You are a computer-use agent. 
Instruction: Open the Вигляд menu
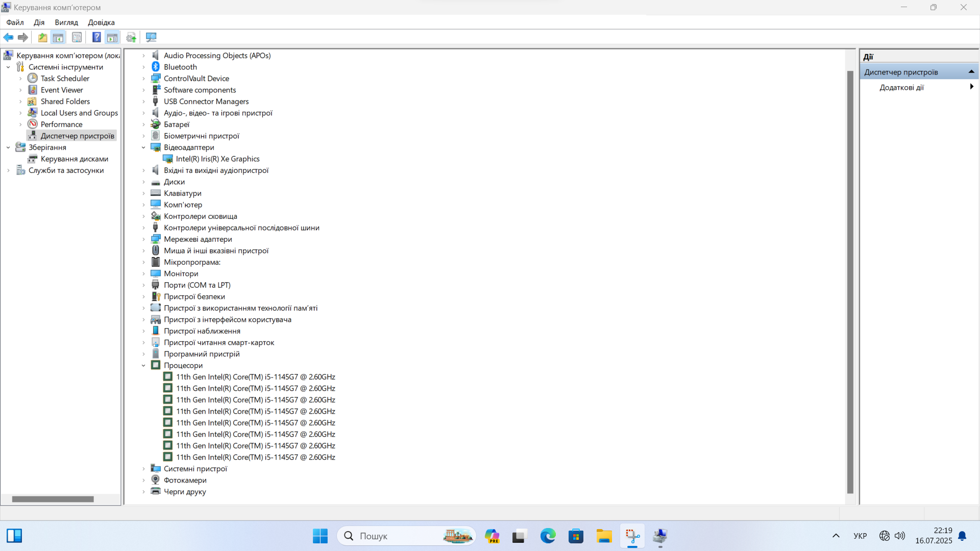tap(66, 22)
